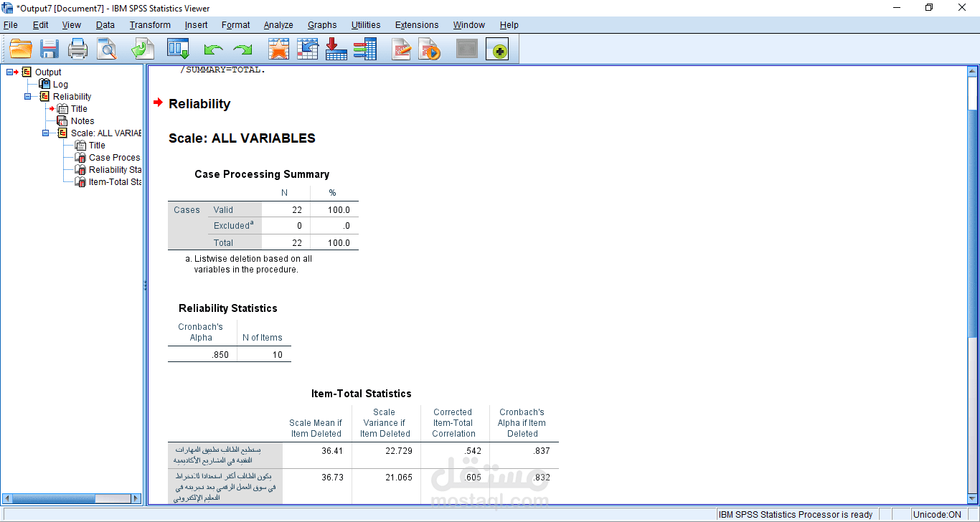Open the Help menu
The height and width of the screenshot is (522, 980).
509,25
